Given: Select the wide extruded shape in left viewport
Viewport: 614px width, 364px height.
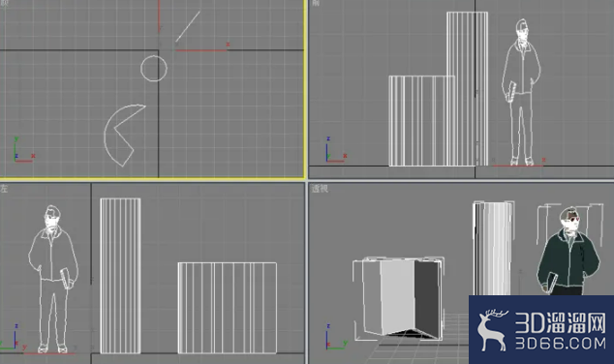Looking at the screenshot, I should tap(228, 308).
